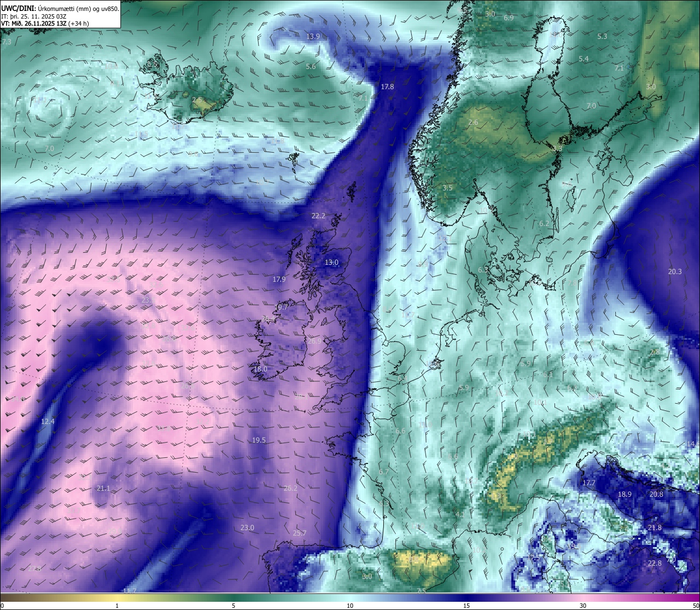The height and width of the screenshot is (610, 700).
Task: Click the map value "21.8"
Action: click(x=655, y=527)
